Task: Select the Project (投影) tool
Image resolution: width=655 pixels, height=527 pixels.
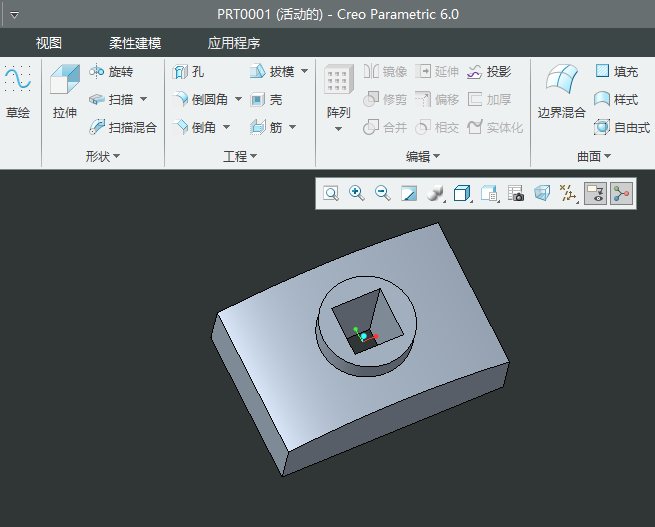Action: point(489,72)
